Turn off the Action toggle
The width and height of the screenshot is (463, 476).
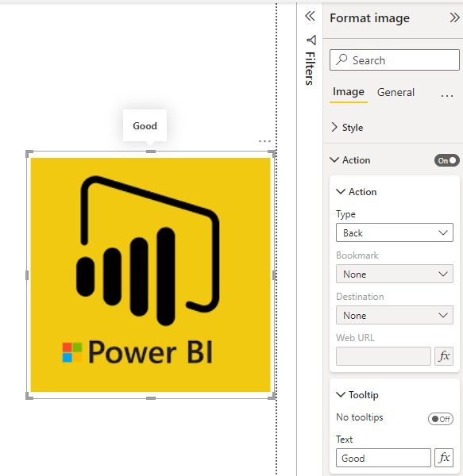[447, 160]
